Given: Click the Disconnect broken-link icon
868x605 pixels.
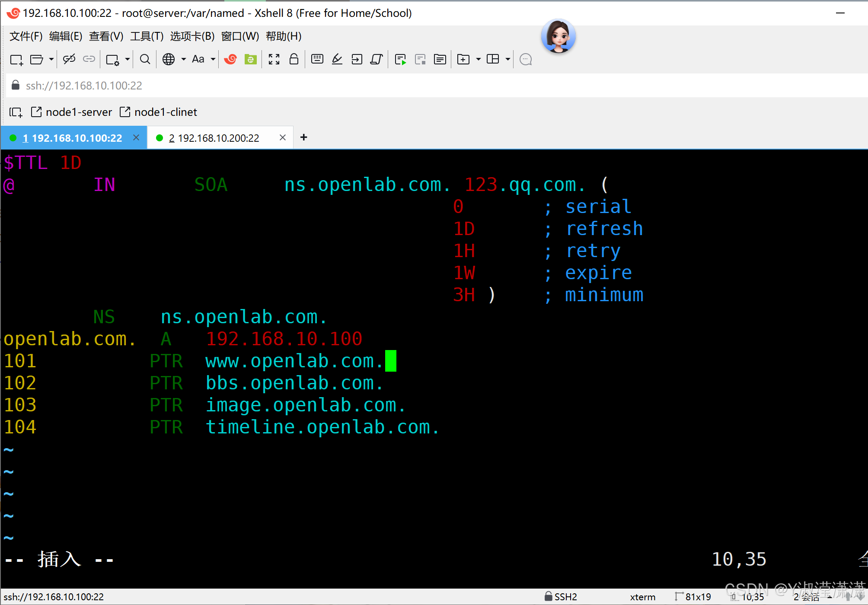Looking at the screenshot, I should [x=69, y=59].
